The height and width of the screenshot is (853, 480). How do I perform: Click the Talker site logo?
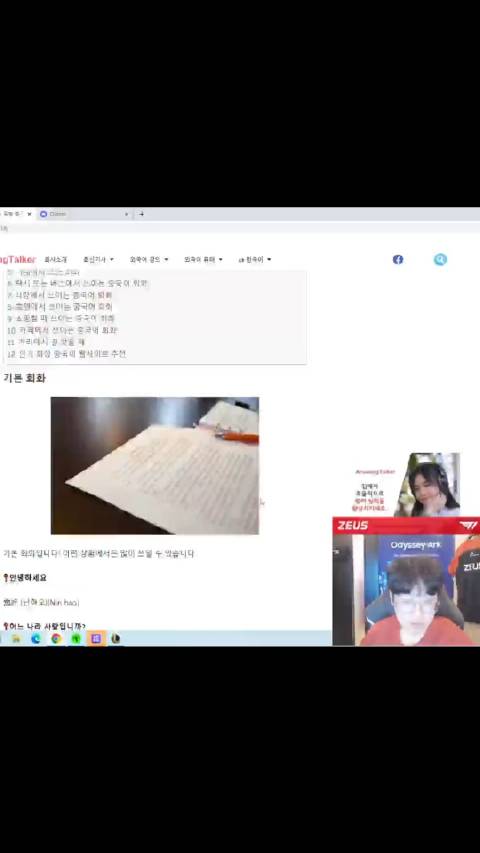pos(17,259)
